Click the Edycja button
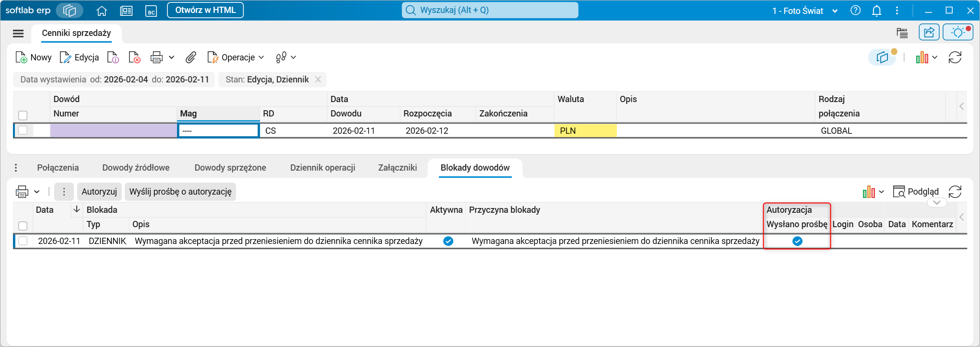This screenshot has width=980, height=347. tap(79, 58)
